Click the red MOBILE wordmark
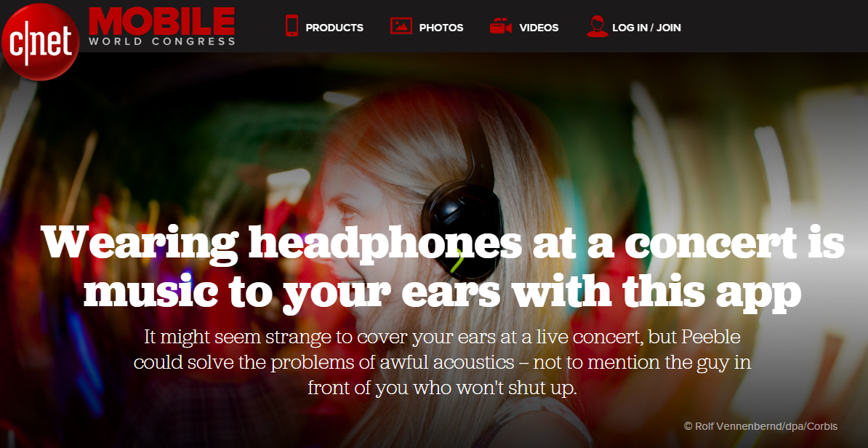868x448 pixels. point(161,22)
